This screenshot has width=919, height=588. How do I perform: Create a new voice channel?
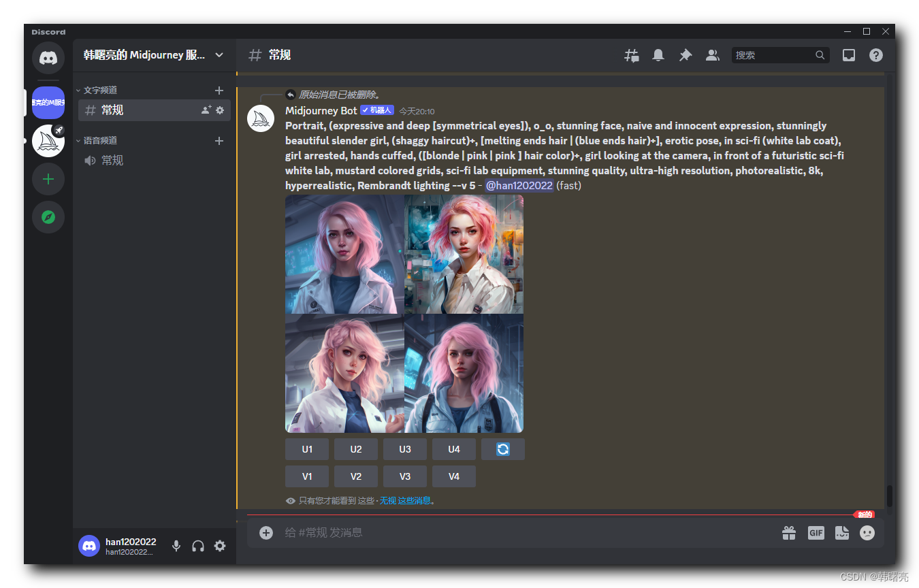tap(219, 140)
